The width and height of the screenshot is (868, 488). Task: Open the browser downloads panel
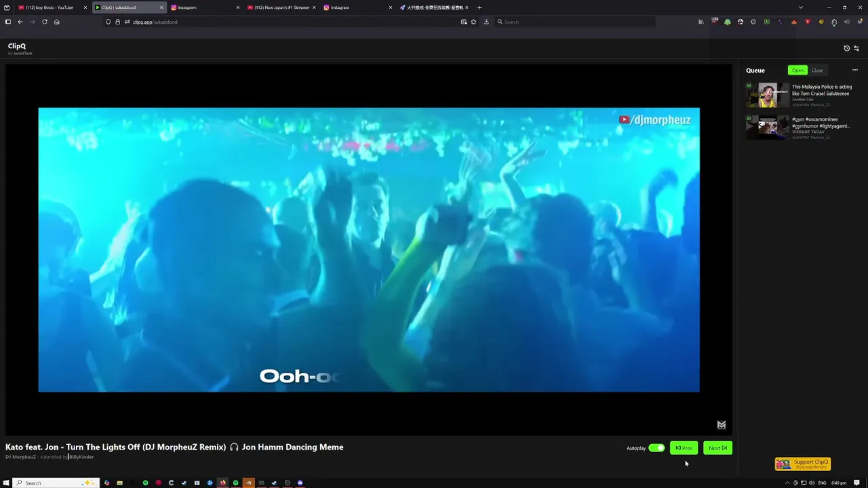pos(486,22)
